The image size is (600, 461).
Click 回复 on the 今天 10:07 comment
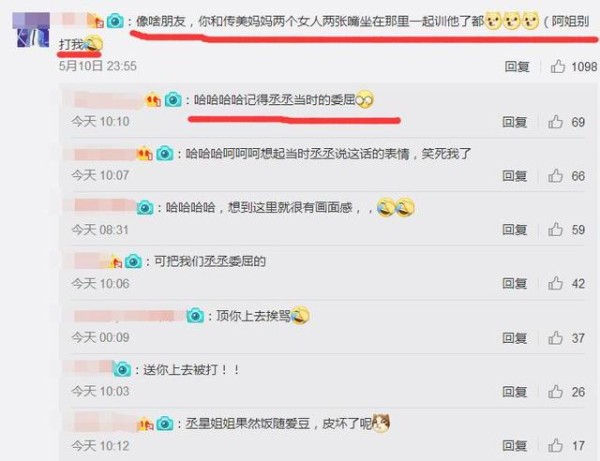pyautogui.click(x=515, y=176)
